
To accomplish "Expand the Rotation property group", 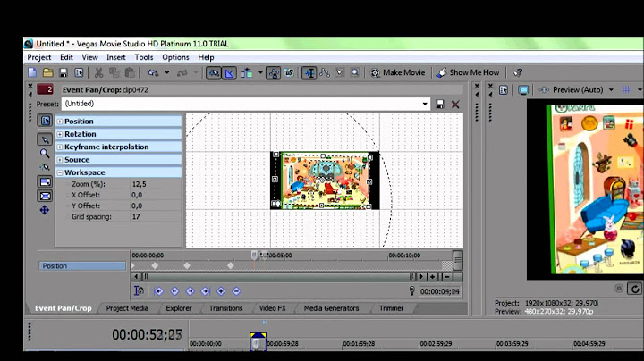I will click(x=60, y=134).
